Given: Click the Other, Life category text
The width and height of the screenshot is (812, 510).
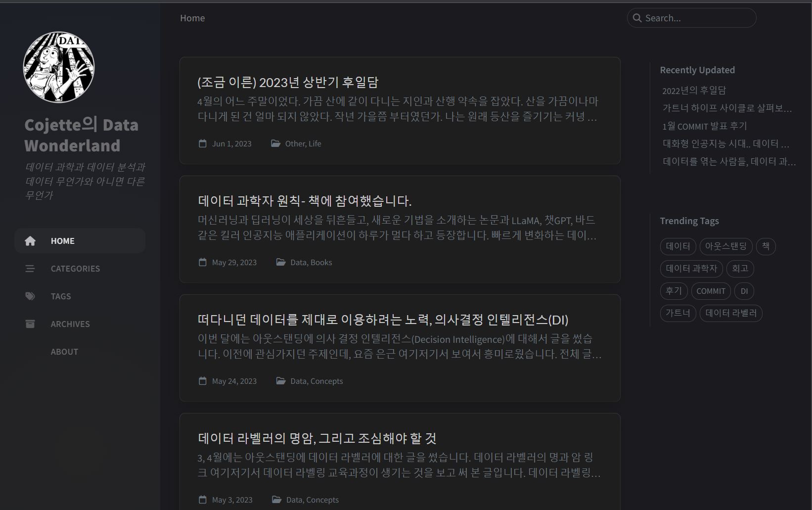Looking at the screenshot, I should pyautogui.click(x=303, y=143).
